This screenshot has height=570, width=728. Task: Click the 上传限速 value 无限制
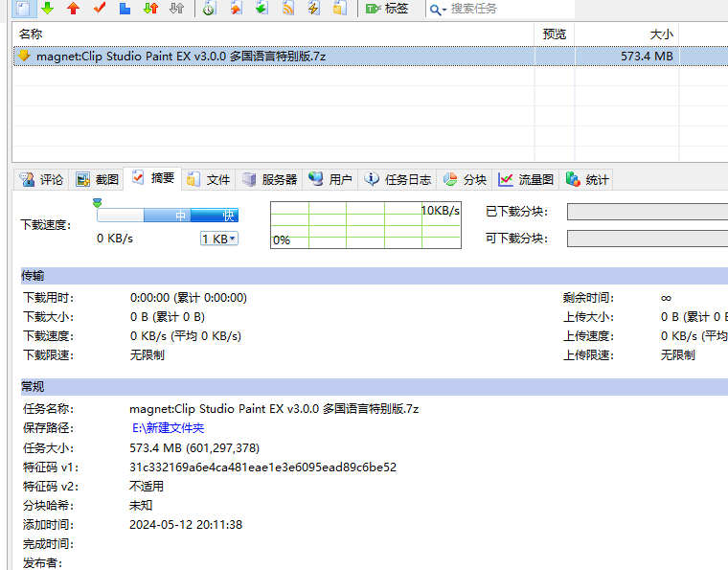[x=678, y=355]
